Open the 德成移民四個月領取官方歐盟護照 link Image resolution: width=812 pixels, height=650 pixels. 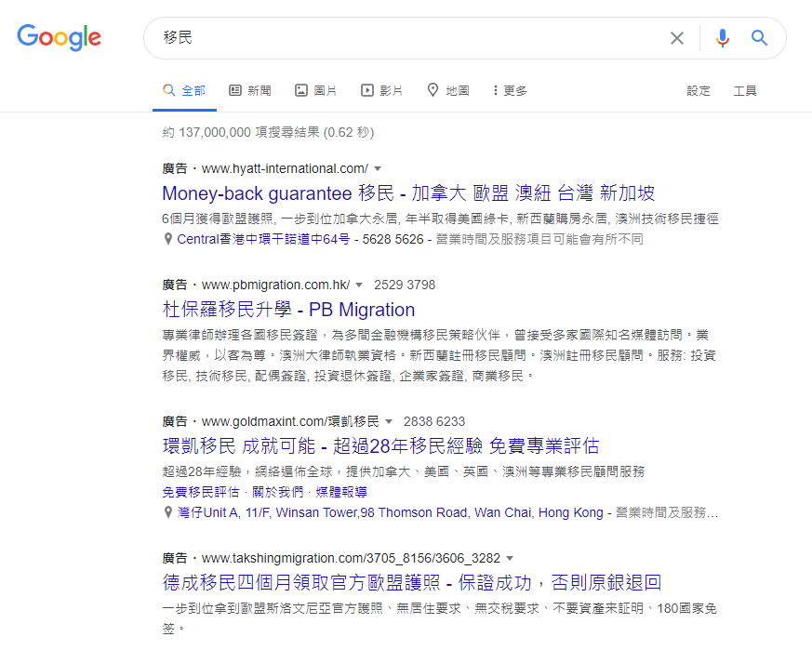[412, 583]
